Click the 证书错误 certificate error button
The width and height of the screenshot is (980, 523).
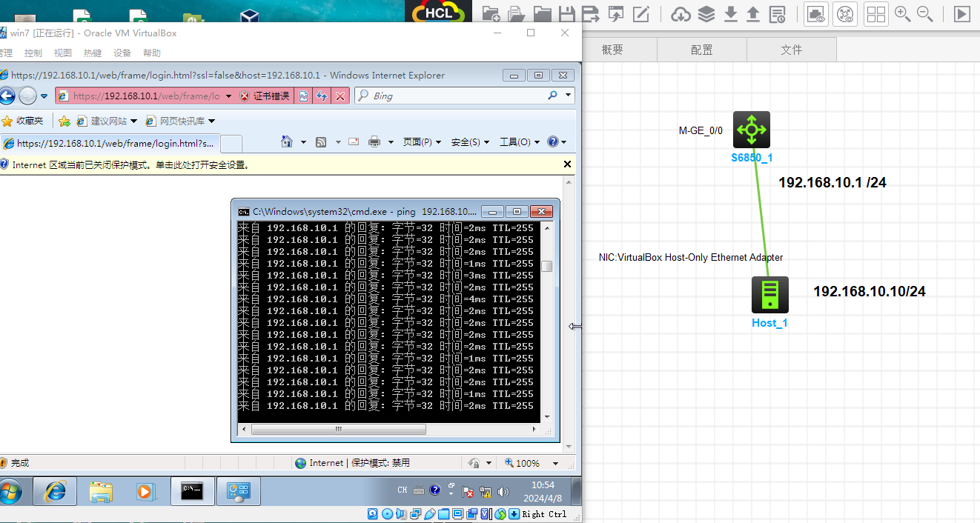(x=265, y=96)
